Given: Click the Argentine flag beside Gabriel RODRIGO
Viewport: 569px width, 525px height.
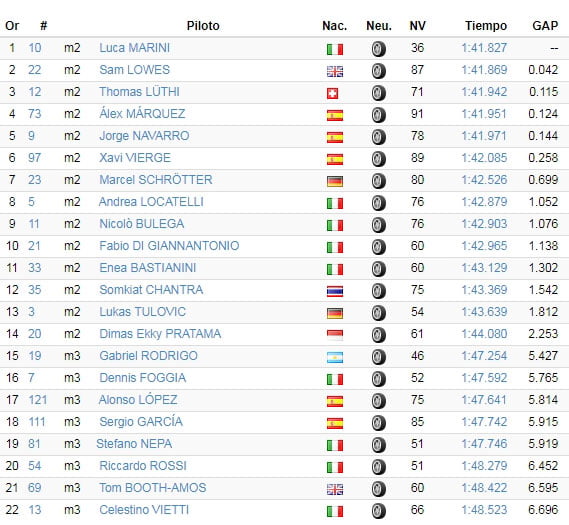Looking at the screenshot, I should click(335, 357).
